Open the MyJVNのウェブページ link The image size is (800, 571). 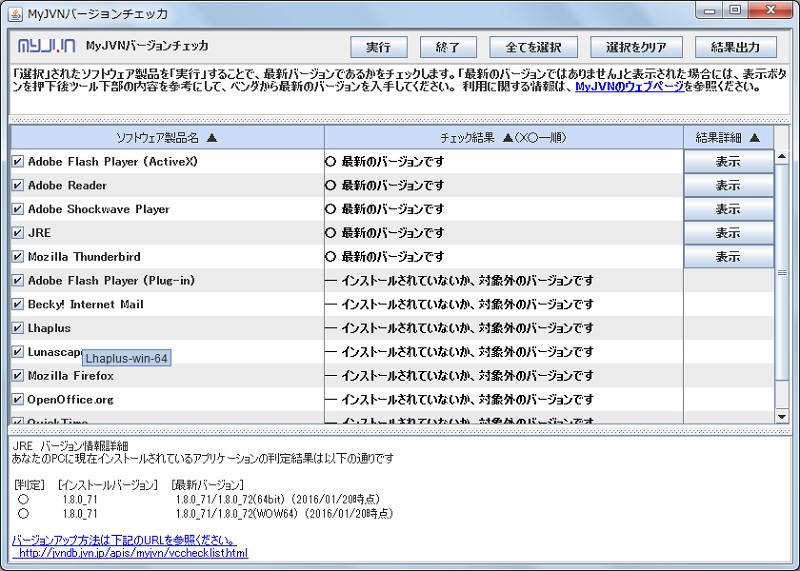coord(630,86)
